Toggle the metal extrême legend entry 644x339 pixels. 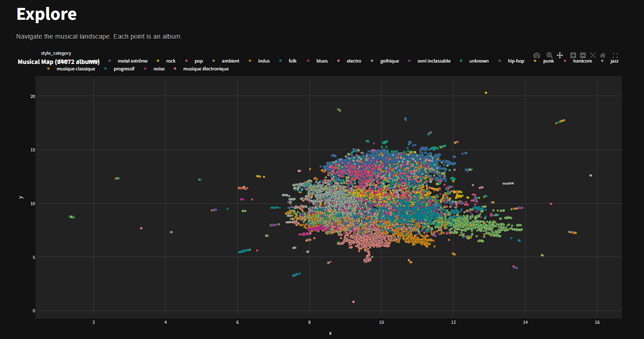(x=132, y=61)
